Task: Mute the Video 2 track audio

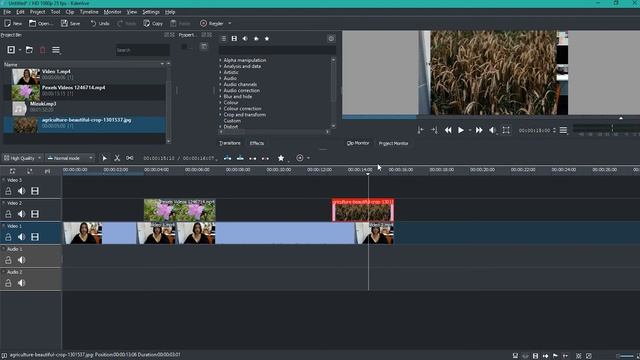Action: pos(22,213)
